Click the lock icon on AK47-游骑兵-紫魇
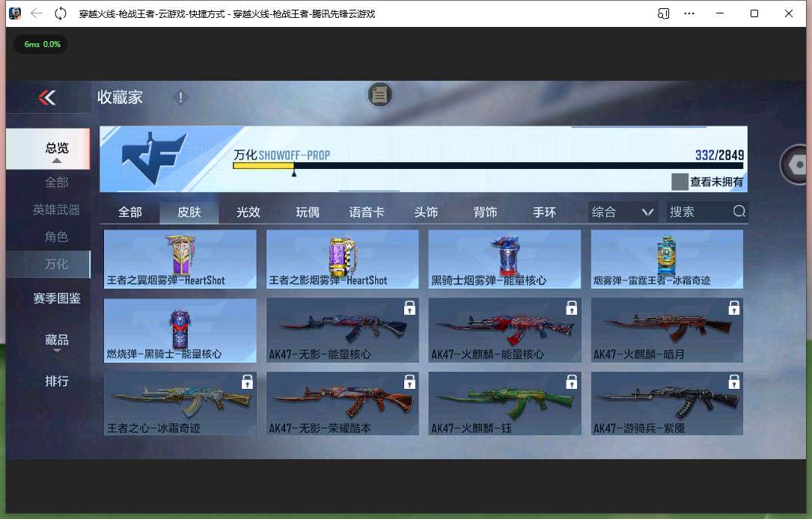 (734, 382)
